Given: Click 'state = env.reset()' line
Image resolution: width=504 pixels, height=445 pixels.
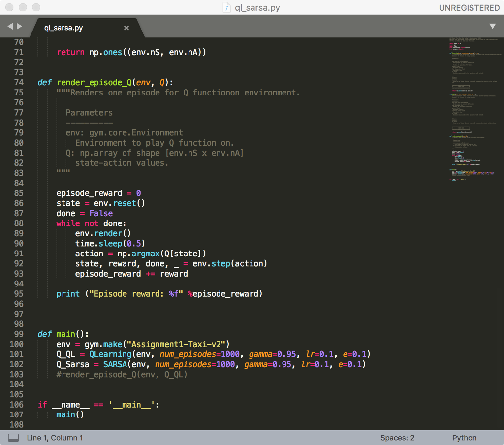Looking at the screenshot, I should point(100,203).
